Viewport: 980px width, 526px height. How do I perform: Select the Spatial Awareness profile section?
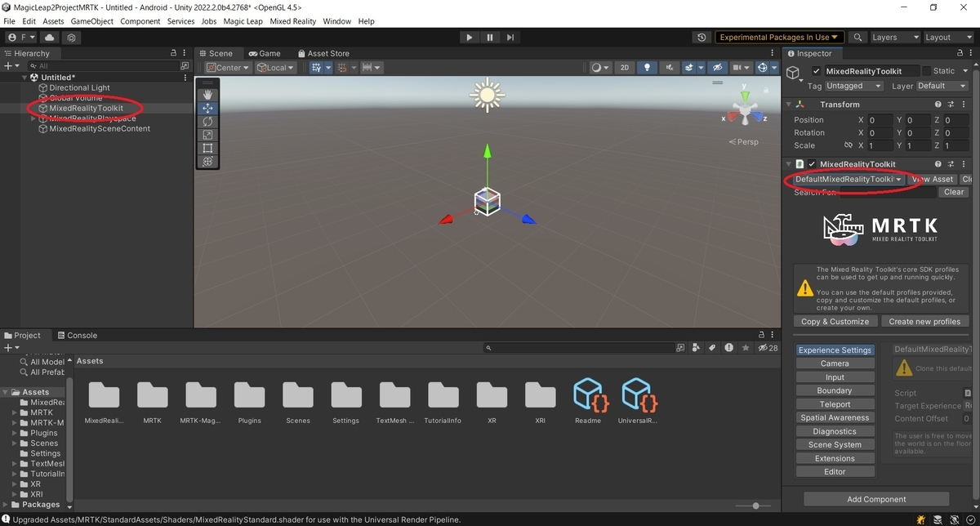point(835,417)
